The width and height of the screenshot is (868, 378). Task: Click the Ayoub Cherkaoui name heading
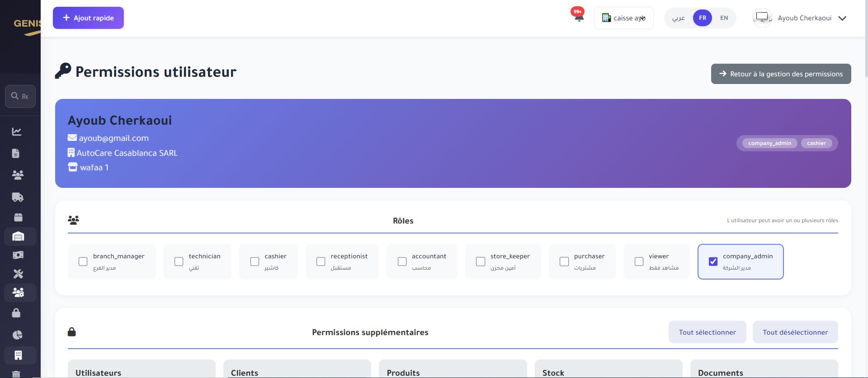120,120
